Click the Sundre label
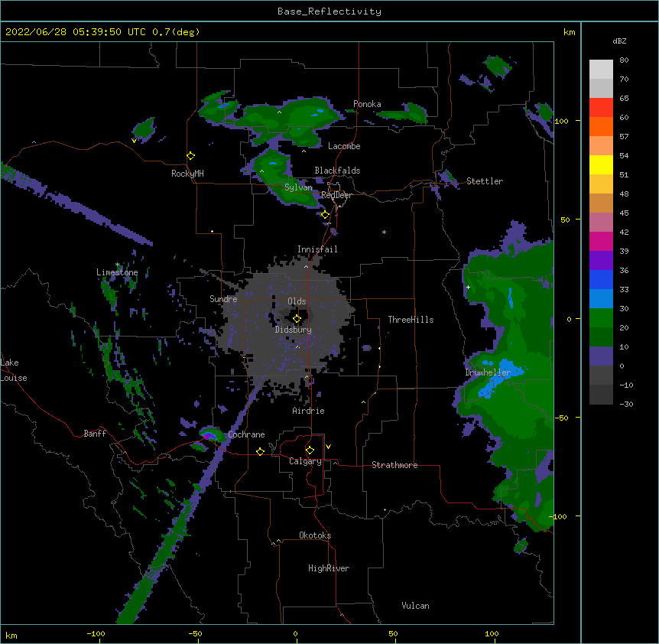Viewport: 659px width, 644px height. point(223,299)
